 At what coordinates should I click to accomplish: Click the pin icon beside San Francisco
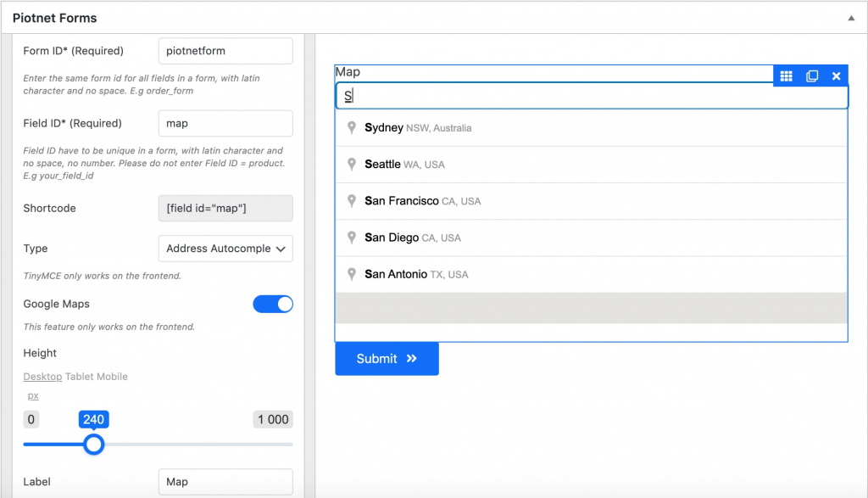pos(352,201)
